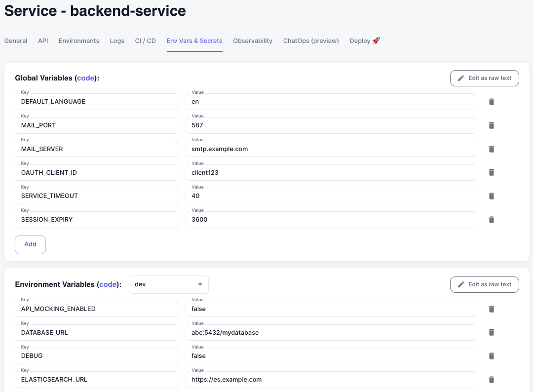Trash the DEBUG environment variable

point(491,356)
